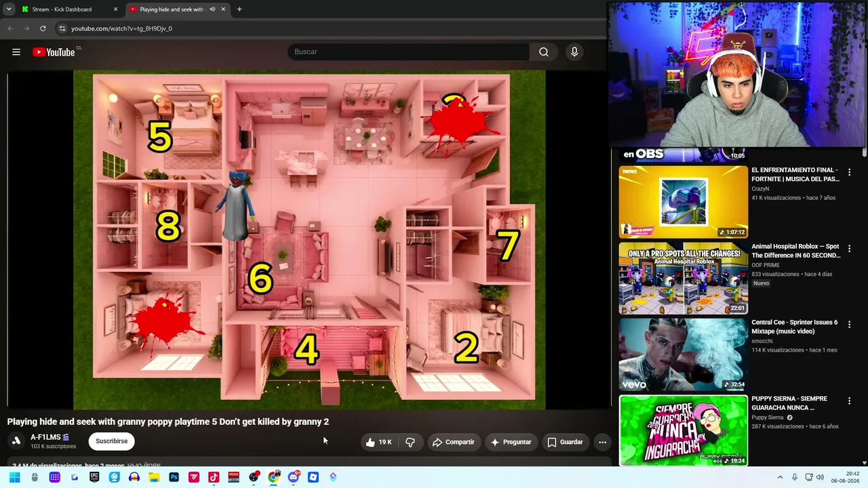Open the Puppy Sierna Guaracha thumbnail

coord(684,431)
